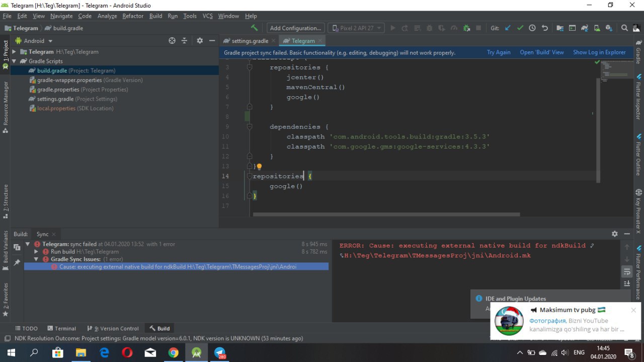Click the Build panel gear settings icon
644x362 pixels.
(614, 234)
